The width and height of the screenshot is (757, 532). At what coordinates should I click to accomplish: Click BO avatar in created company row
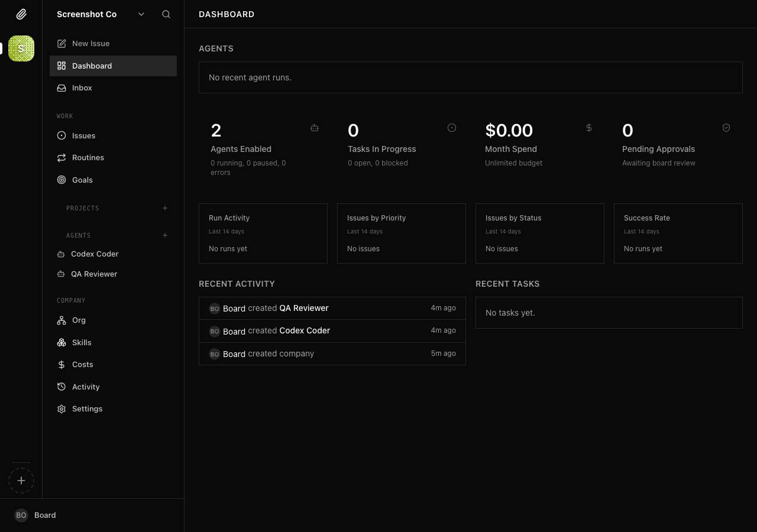[215, 354]
